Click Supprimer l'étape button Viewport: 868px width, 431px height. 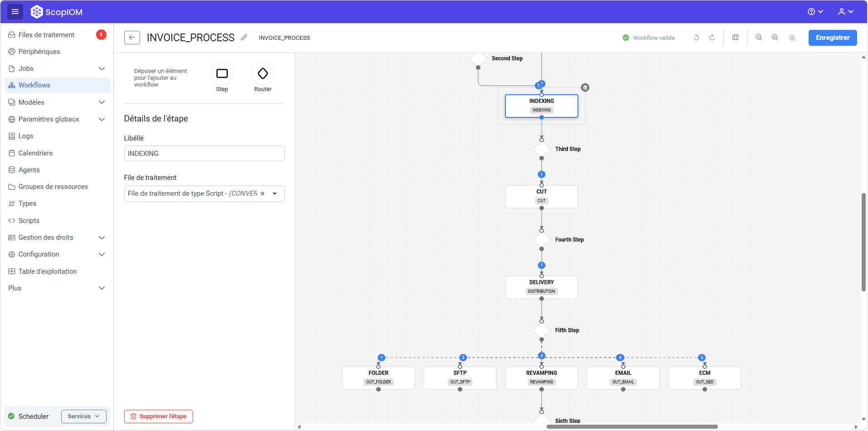click(x=159, y=416)
